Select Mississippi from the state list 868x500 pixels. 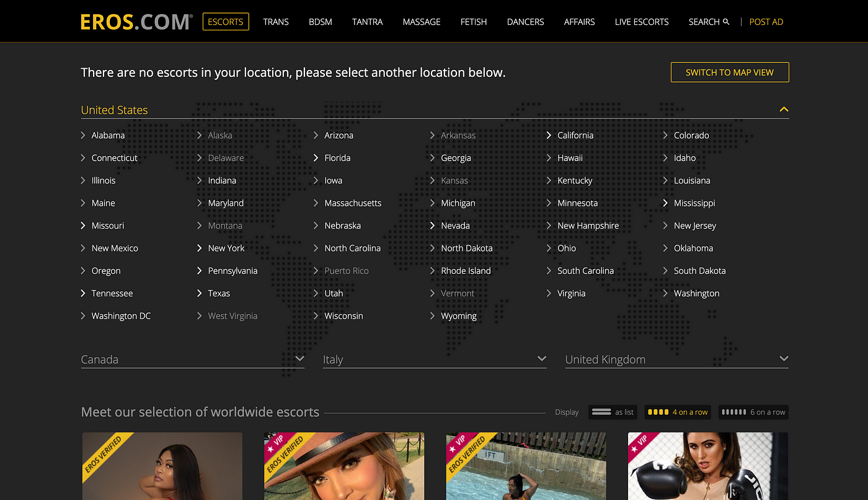(x=694, y=203)
